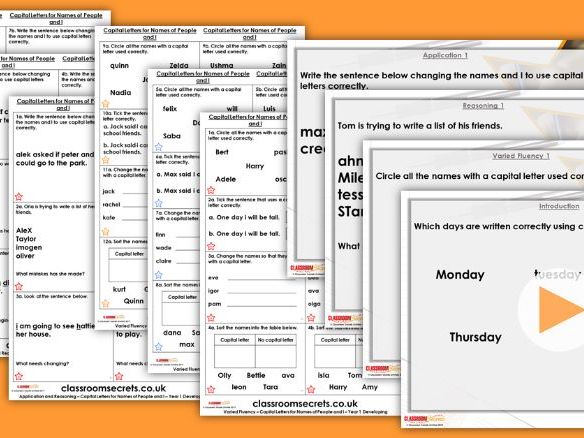Click the blue star under the Max said sentences
Screen dimensions: 584x438
coord(159,203)
